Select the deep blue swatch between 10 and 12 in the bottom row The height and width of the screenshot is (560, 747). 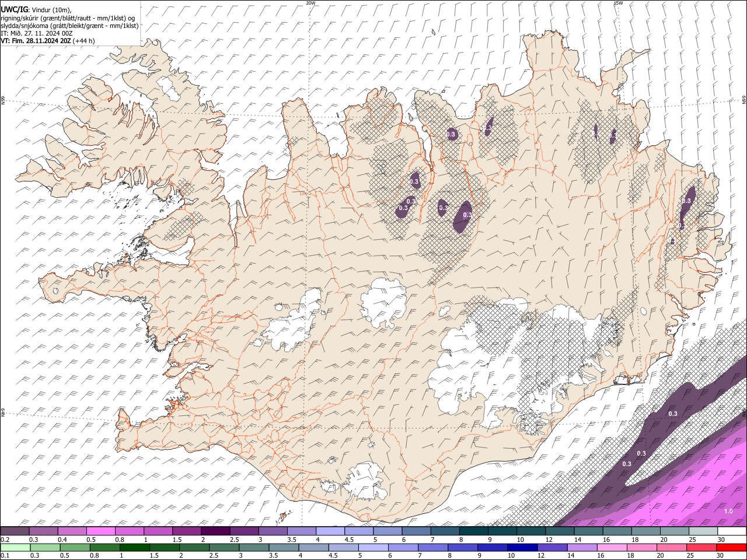coord(522,547)
